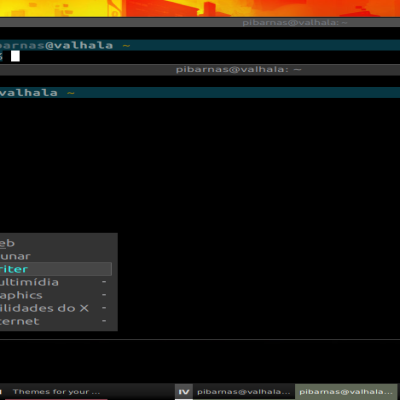This screenshot has height=400, width=400.
Task: Click the '@valhala ~' prompt in upper terminal
Action: click(88, 45)
